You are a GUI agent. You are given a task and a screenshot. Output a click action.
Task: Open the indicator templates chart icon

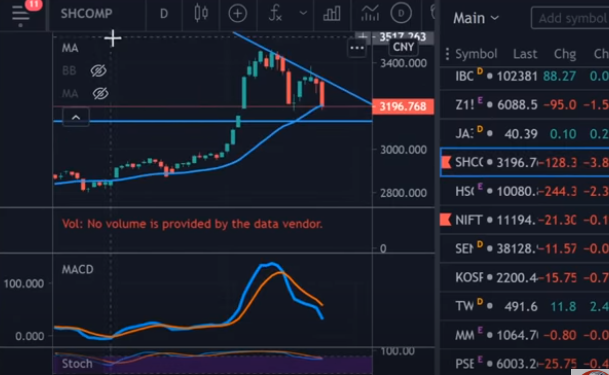click(369, 13)
